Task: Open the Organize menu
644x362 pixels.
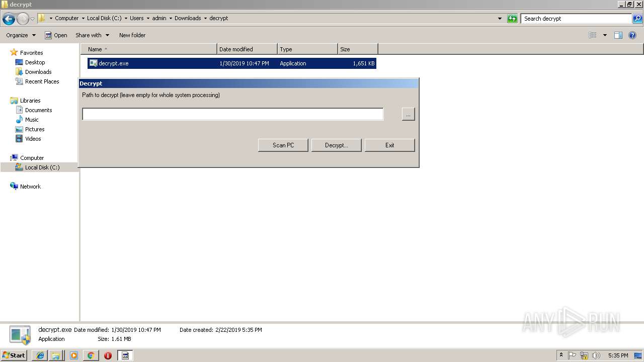Action: (x=21, y=35)
